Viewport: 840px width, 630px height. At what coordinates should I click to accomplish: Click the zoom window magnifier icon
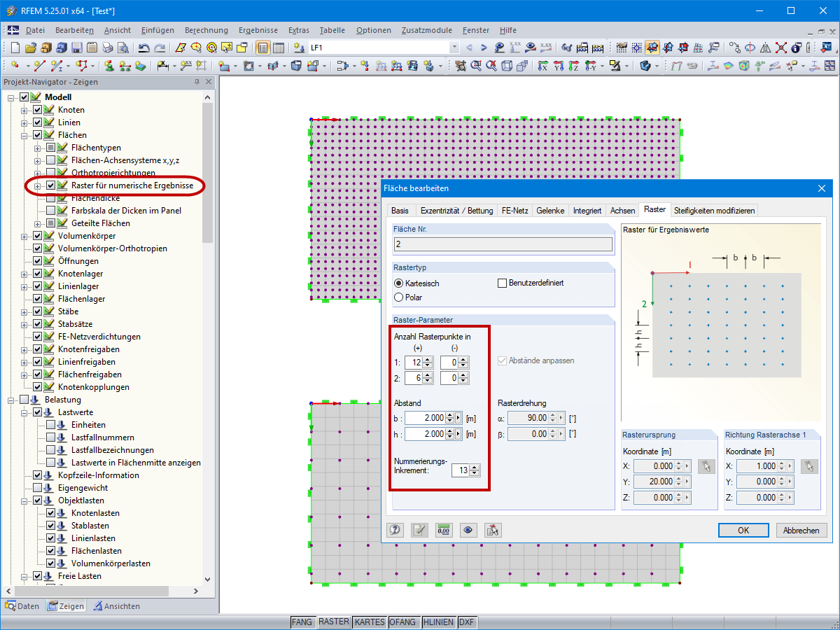(475, 66)
